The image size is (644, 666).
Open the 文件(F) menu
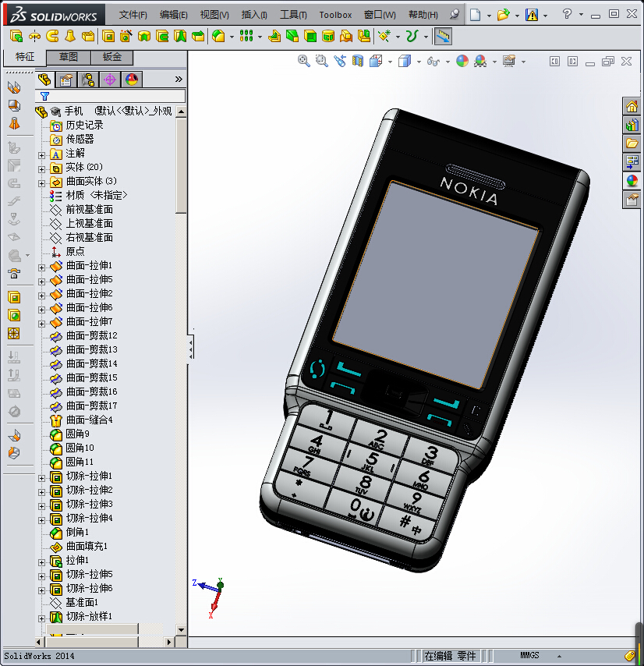(133, 15)
